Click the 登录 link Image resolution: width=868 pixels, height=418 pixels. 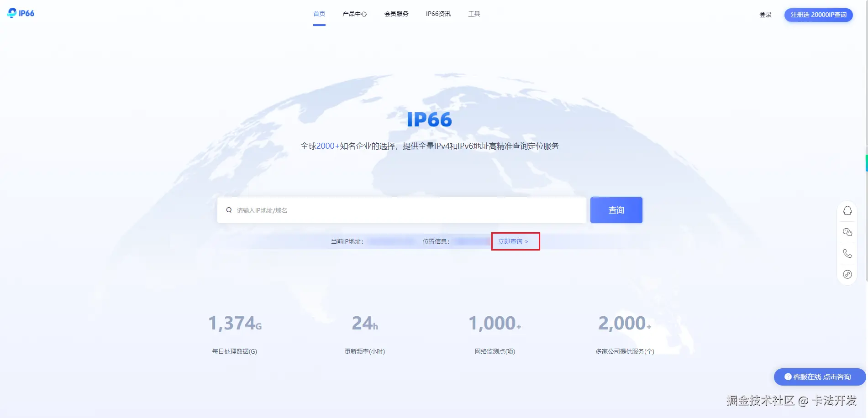click(765, 15)
